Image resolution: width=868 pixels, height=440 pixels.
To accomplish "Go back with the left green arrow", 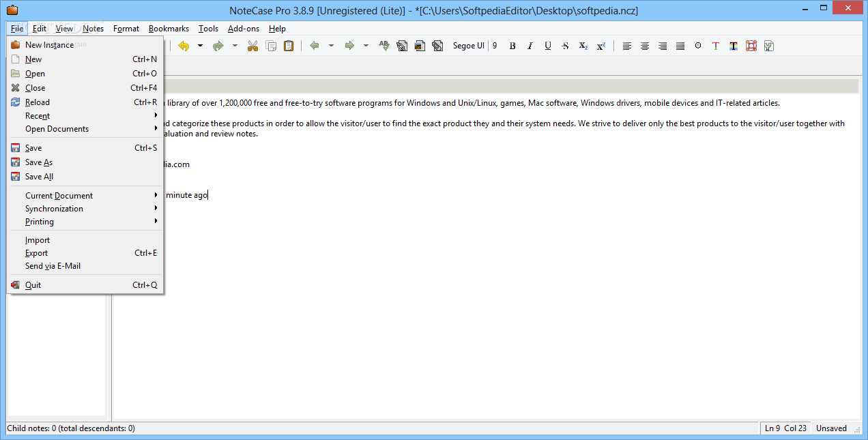I will pos(315,46).
